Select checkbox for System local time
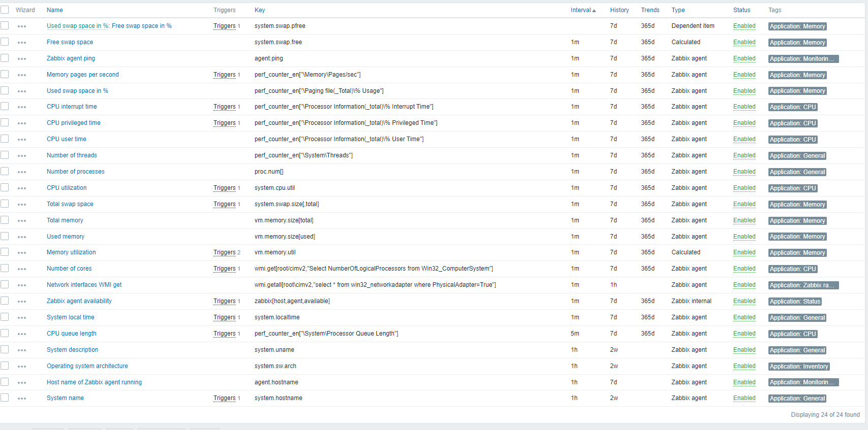868x430 pixels. pyautogui.click(x=5, y=317)
